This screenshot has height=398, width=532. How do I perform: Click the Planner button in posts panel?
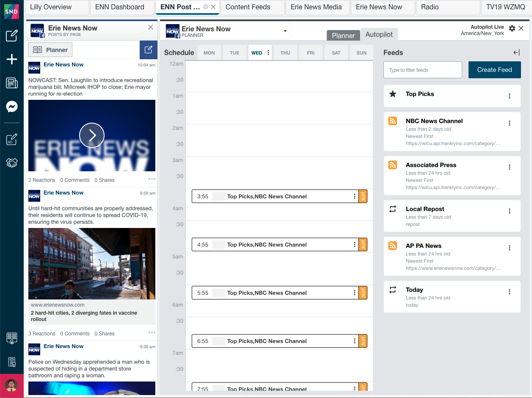tap(50, 50)
